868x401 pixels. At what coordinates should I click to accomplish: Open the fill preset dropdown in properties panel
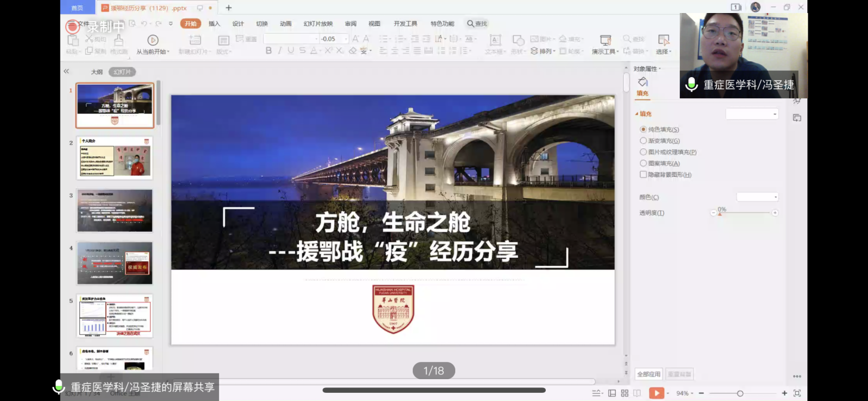(752, 114)
